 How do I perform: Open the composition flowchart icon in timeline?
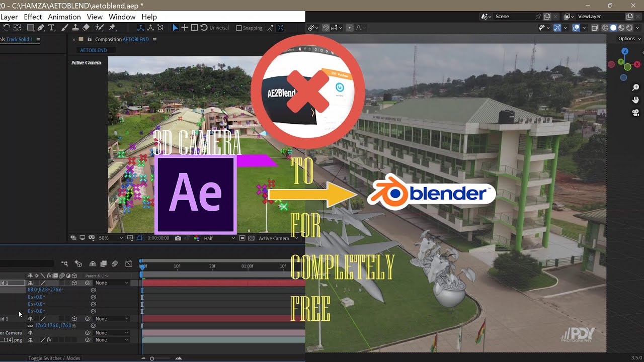coord(64,263)
